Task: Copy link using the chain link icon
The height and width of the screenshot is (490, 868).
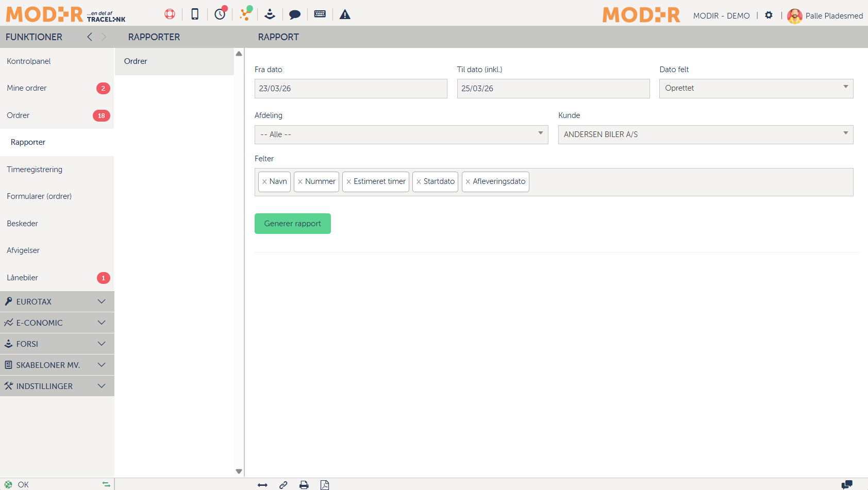Action: pos(283,485)
